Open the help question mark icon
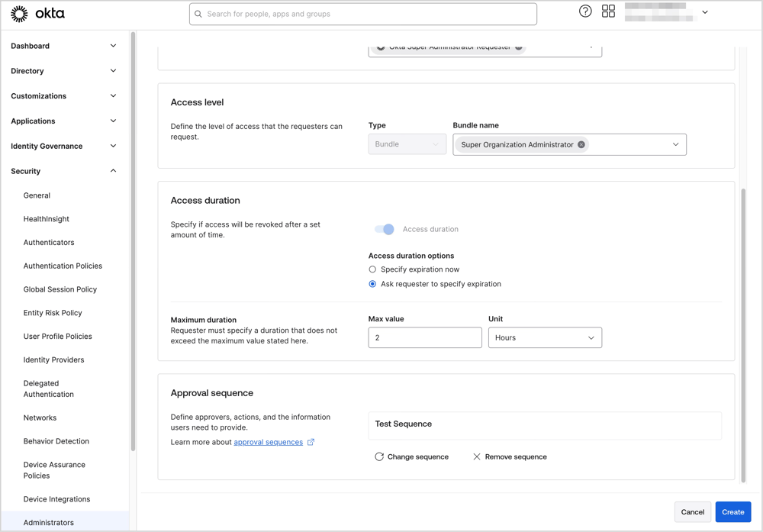The width and height of the screenshot is (763, 532). [585, 11]
